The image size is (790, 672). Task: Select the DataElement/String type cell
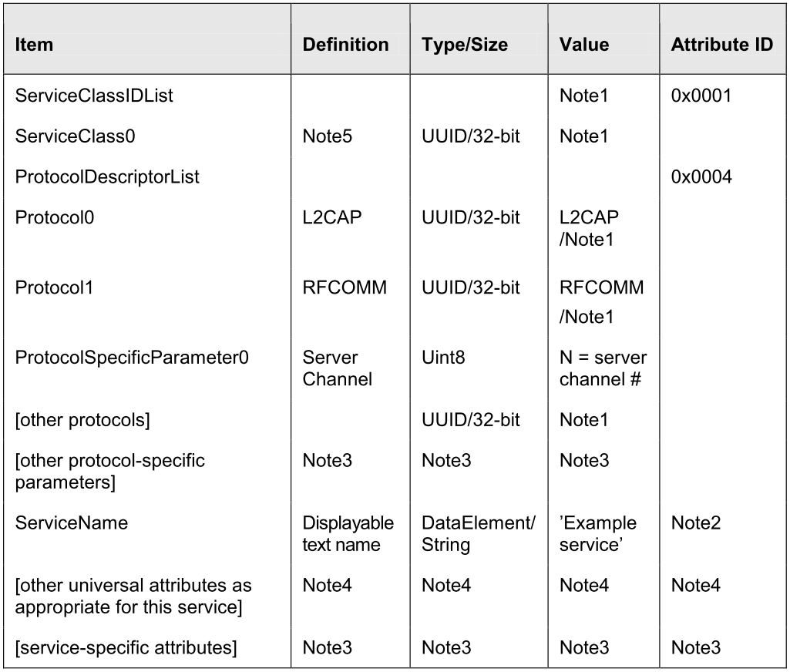(478, 533)
